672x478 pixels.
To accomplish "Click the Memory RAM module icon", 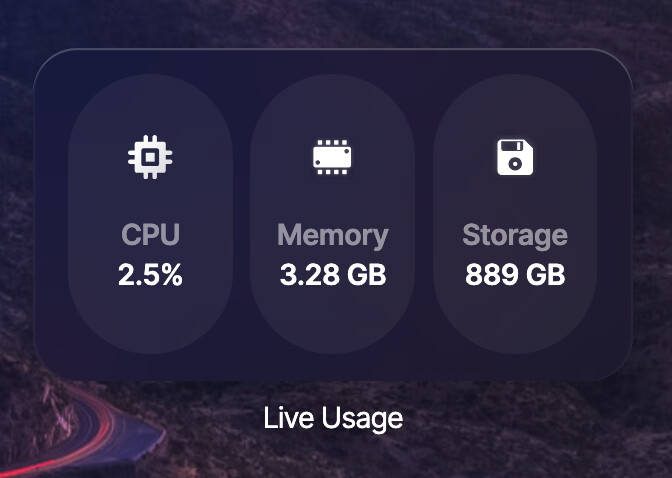I will (333, 157).
